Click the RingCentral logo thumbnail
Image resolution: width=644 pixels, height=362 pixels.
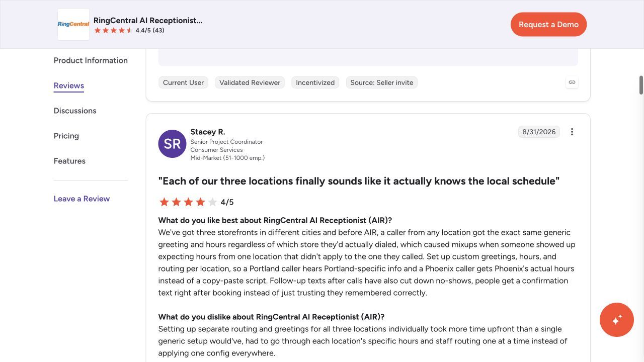tap(73, 24)
